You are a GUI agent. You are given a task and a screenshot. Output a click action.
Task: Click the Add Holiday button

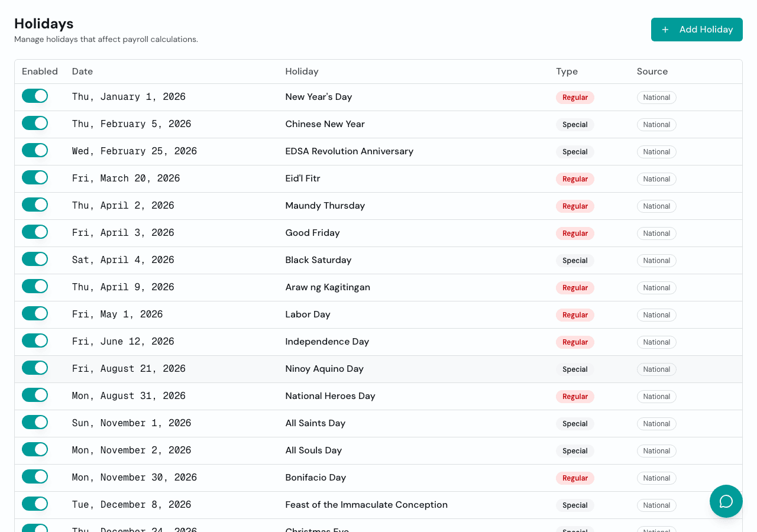coord(697,30)
